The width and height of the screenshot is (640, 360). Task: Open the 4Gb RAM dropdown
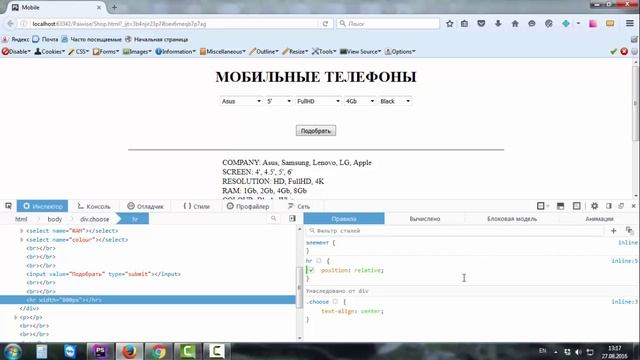[x=360, y=101]
